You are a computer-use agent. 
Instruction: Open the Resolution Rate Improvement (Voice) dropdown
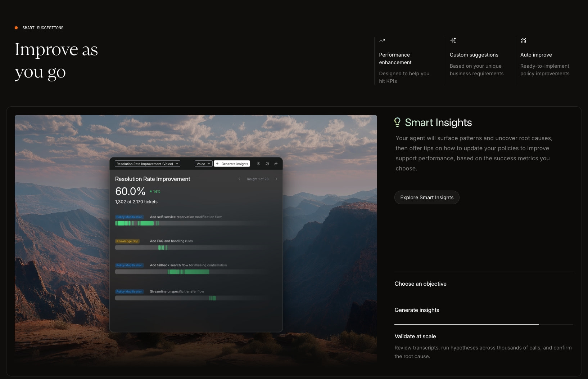coord(148,164)
